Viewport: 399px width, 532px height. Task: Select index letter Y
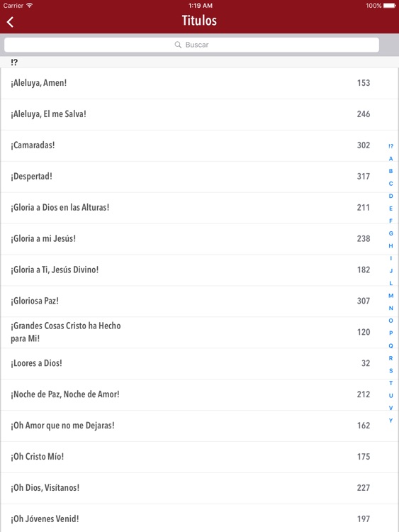coord(391,421)
